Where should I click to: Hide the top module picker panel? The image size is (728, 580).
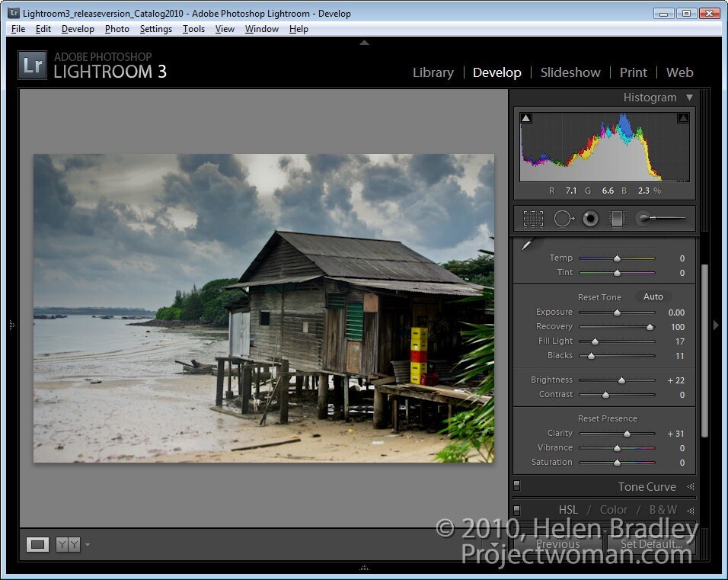tap(365, 42)
